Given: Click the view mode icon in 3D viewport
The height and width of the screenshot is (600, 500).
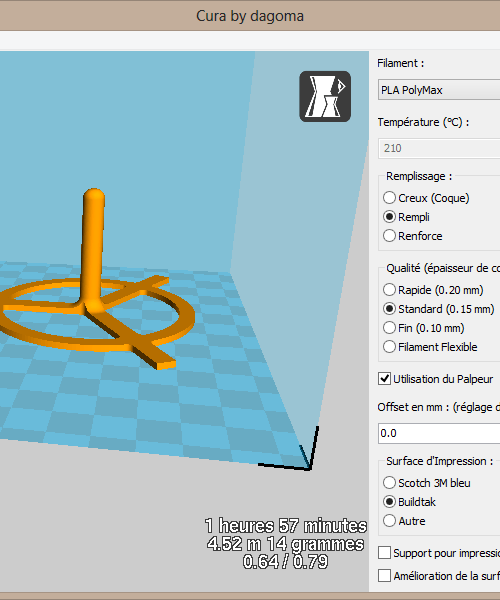Looking at the screenshot, I should pyautogui.click(x=325, y=96).
